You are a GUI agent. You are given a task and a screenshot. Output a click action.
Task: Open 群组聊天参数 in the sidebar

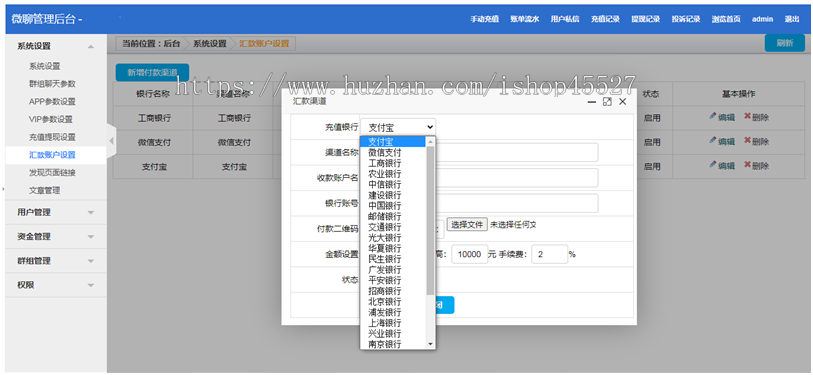tap(52, 84)
